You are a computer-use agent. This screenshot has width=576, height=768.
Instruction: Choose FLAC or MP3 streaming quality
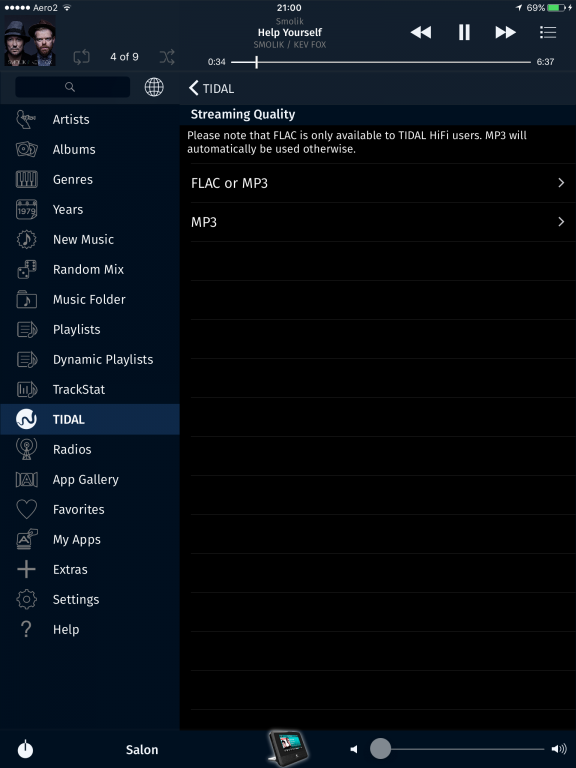coord(378,183)
